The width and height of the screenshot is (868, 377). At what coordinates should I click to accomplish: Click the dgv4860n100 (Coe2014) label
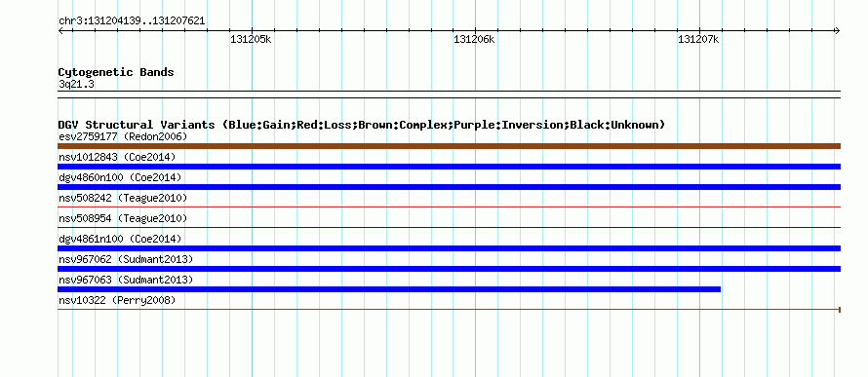pyautogui.click(x=120, y=177)
